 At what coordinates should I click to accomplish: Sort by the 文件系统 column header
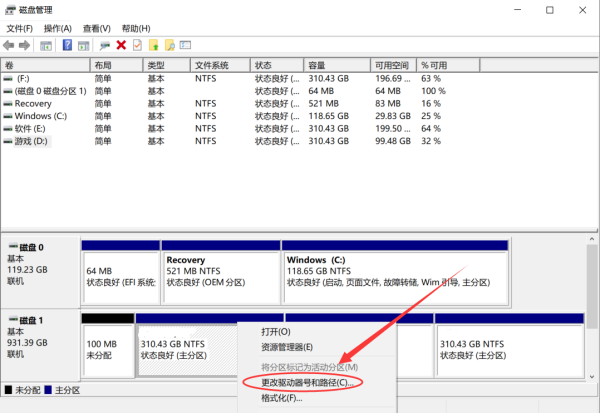click(212, 64)
